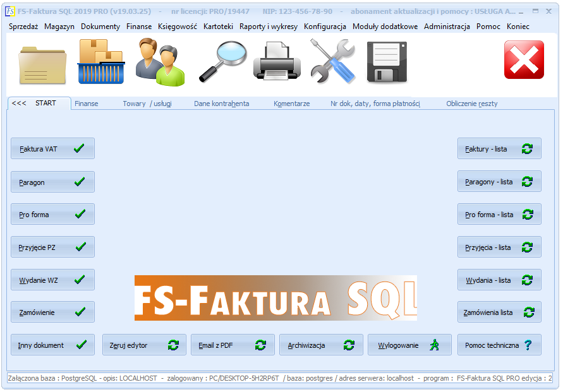The image size is (563, 392).
Task: Click the Paragon button
Action: pyautogui.click(x=53, y=182)
